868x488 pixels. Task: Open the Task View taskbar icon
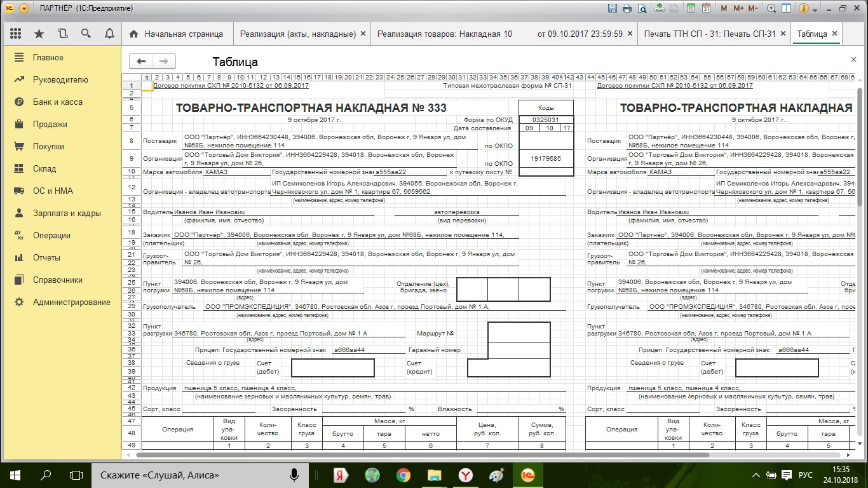click(76, 475)
